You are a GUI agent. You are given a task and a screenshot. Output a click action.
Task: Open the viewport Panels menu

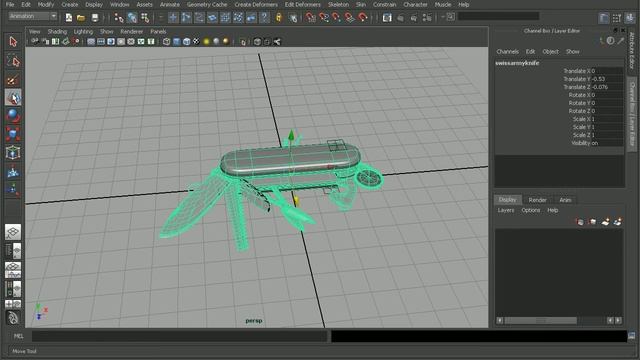158,31
